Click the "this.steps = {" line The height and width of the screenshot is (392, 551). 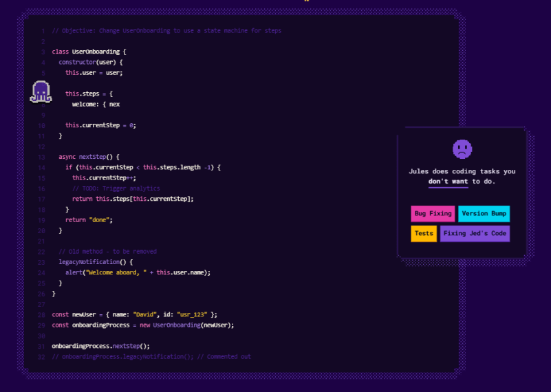pos(89,94)
